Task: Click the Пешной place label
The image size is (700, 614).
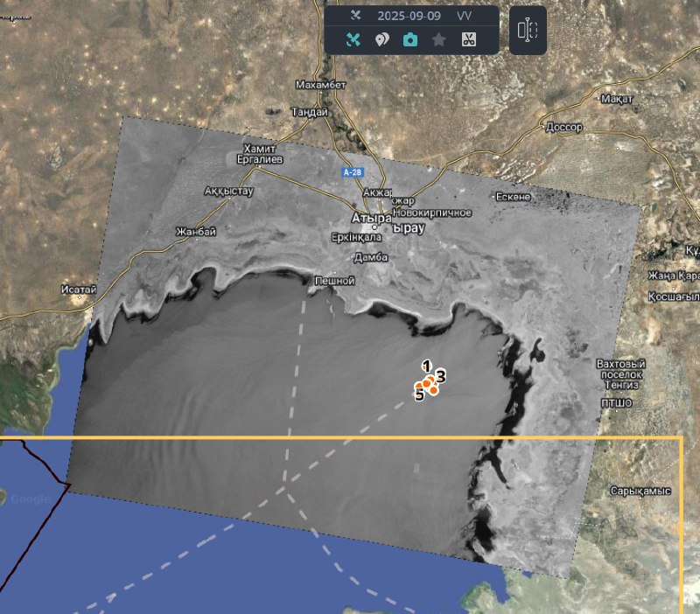Action: pyautogui.click(x=334, y=281)
